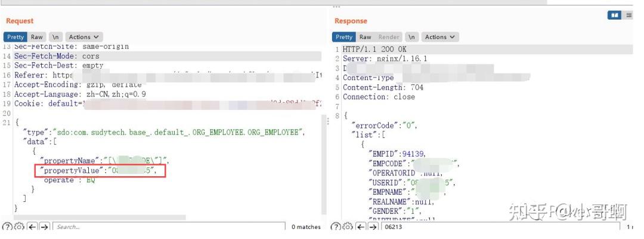Open Response search settings gear

[x=347, y=227]
